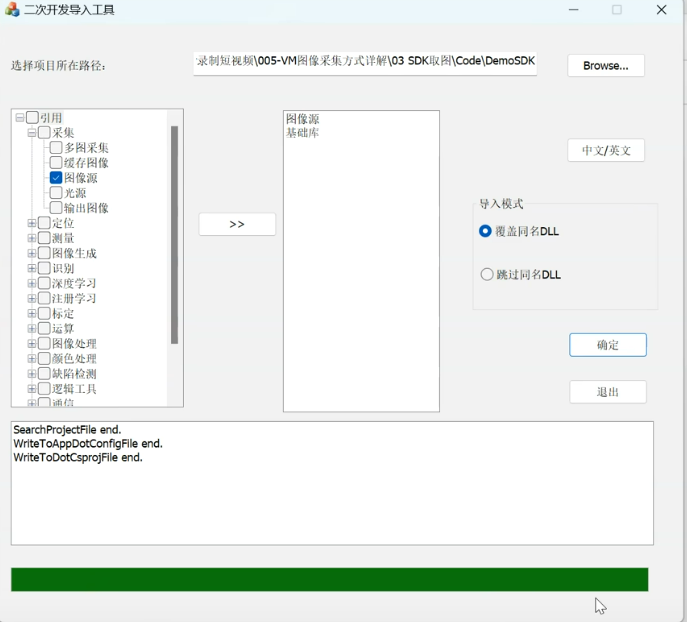Enable the 缓存图像 checkbox
The image size is (687, 622).
pyautogui.click(x=56, y=163)
